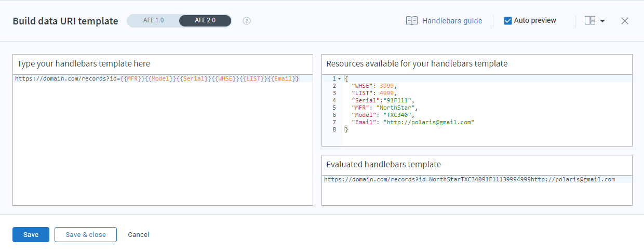Cancel the template editing

click(139, 234)
